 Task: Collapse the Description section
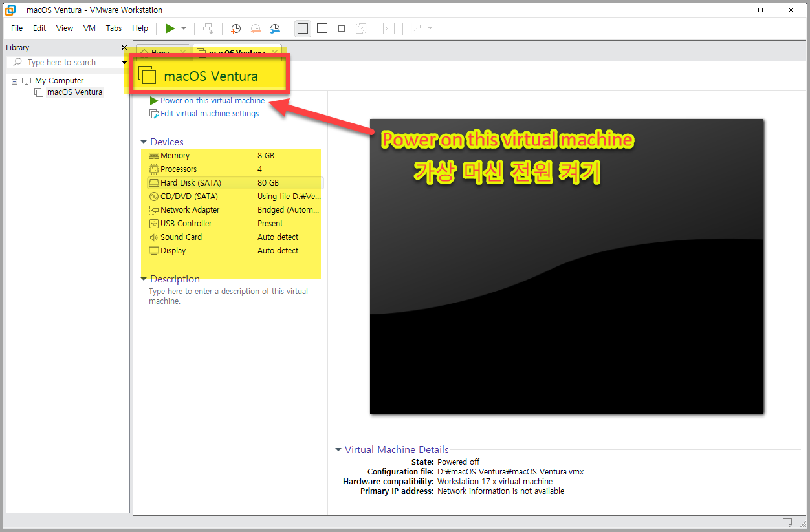[x=144, y=279]
